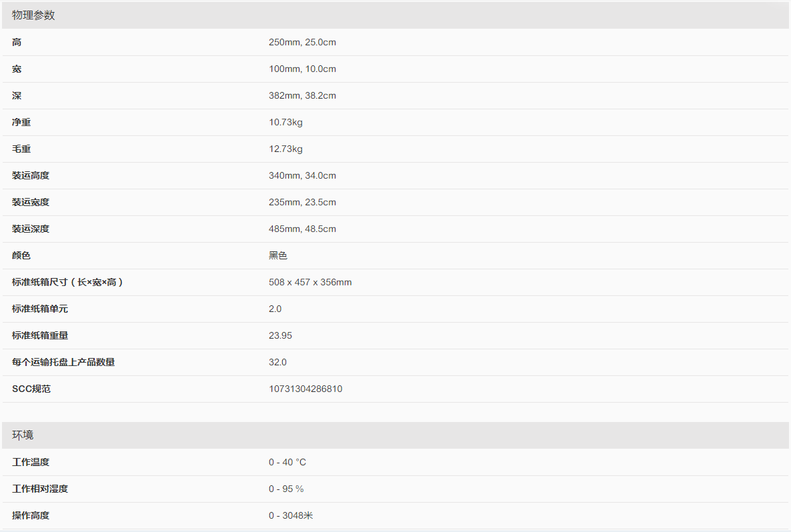
Task: Select the 装运高度 label
Action: (31, 176)
